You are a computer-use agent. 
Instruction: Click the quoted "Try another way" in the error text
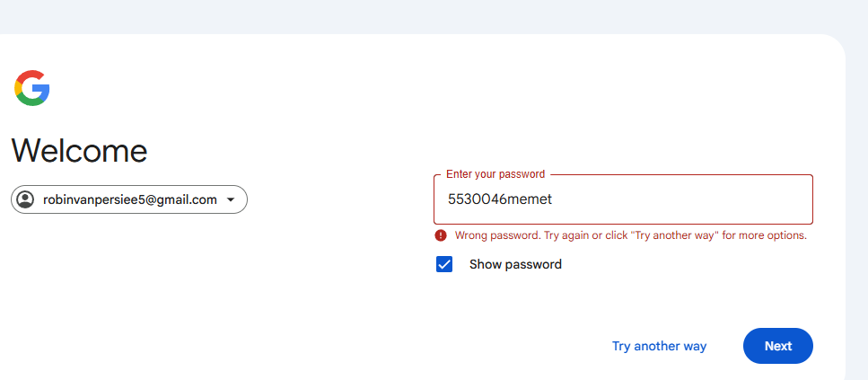[x=672, y=235]
